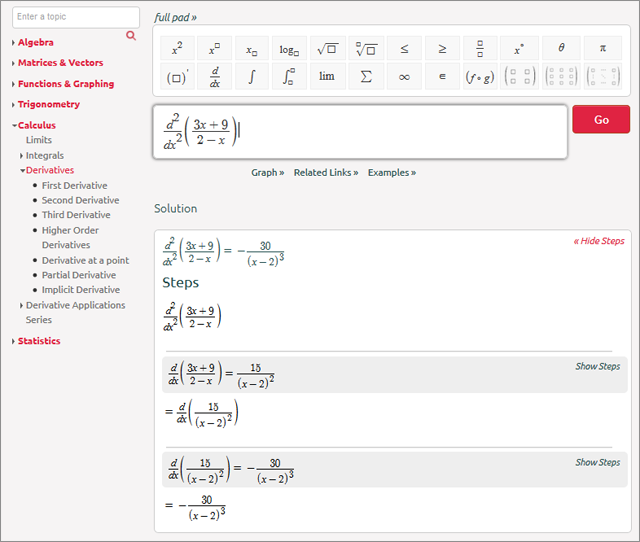Insert the function composition template

pos(480,76)
